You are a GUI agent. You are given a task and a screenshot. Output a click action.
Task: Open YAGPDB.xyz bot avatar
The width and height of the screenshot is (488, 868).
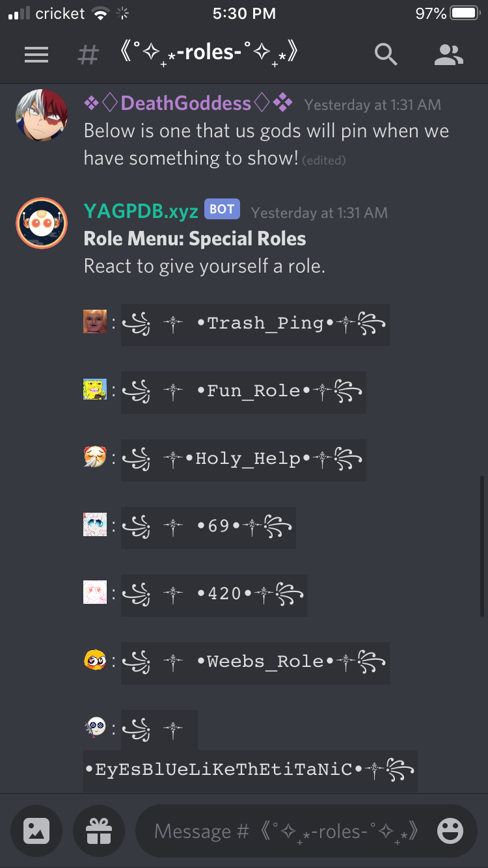[x=42, y=223]
